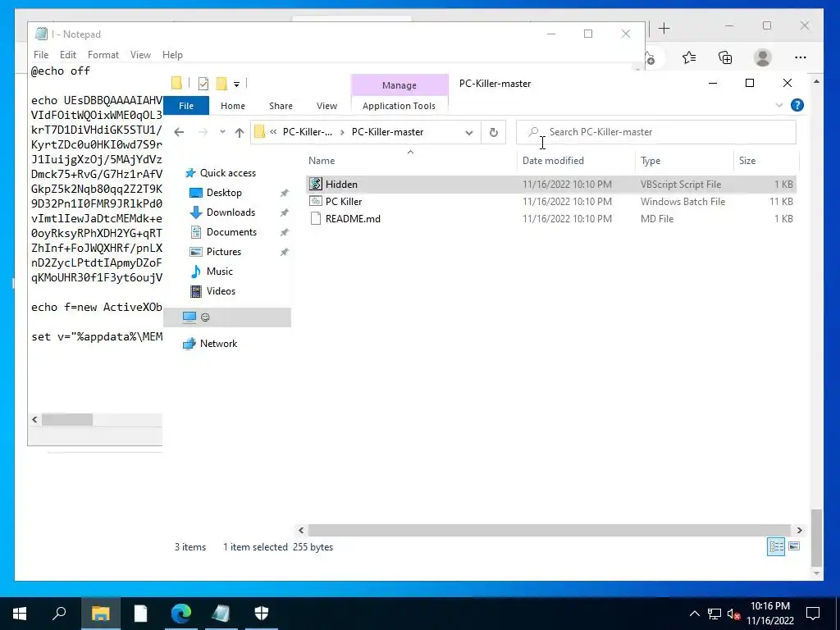The height and width of the screenshot is (630, 840).
Task: Sort files by Size column
Action: [766, 160]
